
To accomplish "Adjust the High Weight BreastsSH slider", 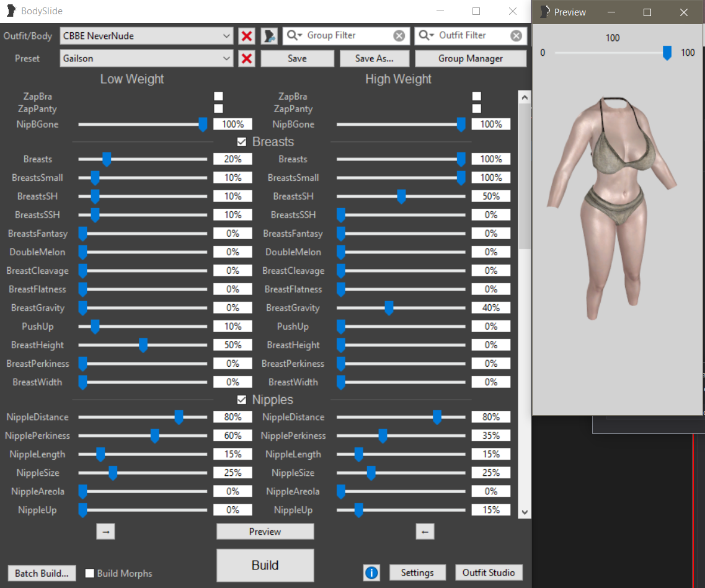I will (401, 196).
